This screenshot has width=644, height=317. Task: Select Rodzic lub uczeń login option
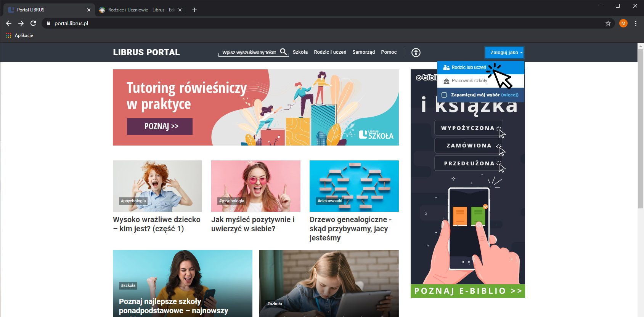[x=469, y=67]
